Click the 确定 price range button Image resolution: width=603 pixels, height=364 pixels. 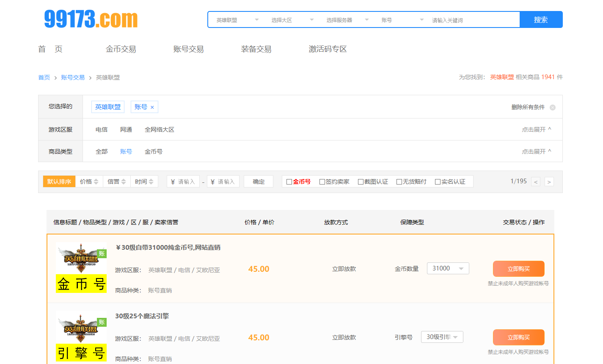[x=259, y=182]
